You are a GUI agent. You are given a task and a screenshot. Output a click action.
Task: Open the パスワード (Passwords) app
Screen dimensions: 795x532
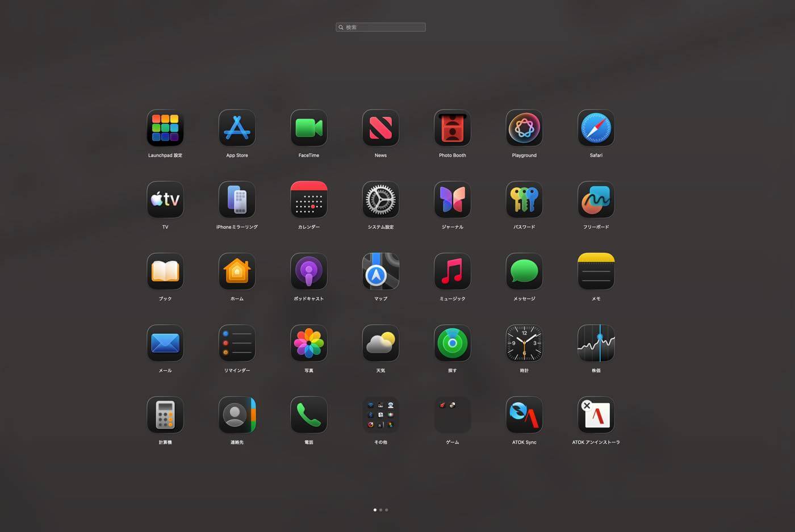(x=524, y=200)
